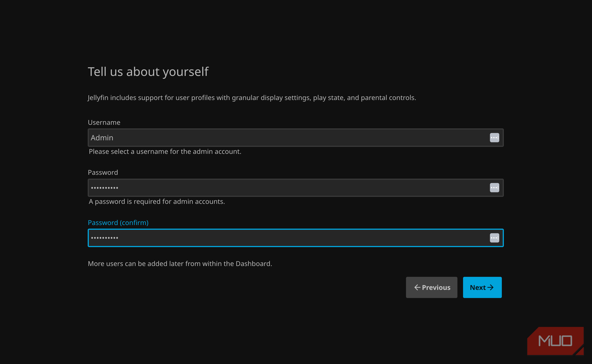Viewport: 592px width, 364px height.
Task: Click the Username label
Action: coord(104,123)
